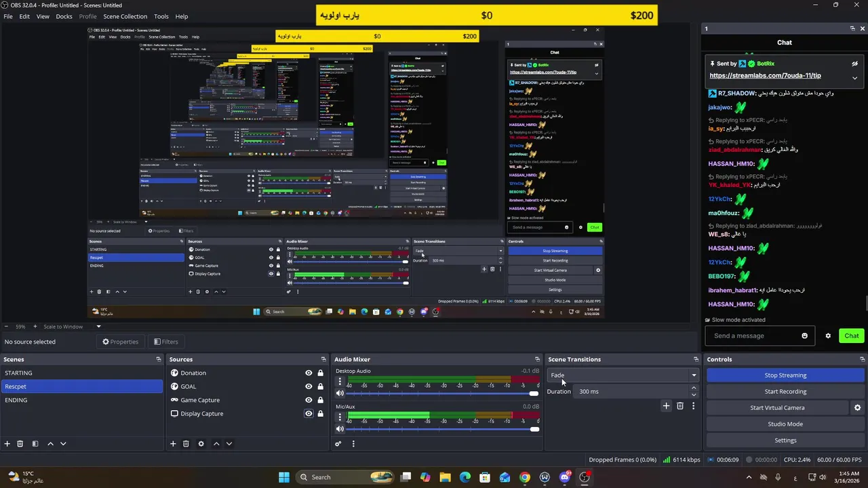This screenshot has height=488, width=868.
Task: Unlock the Game Capture source
Action: click(320, 400)
